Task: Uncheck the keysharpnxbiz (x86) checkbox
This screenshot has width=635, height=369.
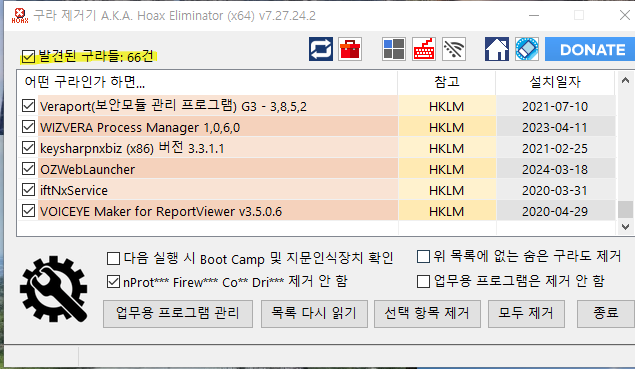Action: (x=28, y=148)
